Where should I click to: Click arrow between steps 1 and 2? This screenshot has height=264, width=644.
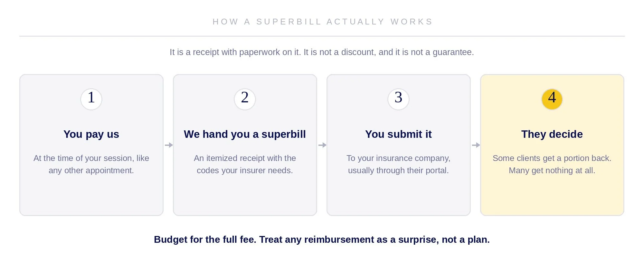point(169,145)
